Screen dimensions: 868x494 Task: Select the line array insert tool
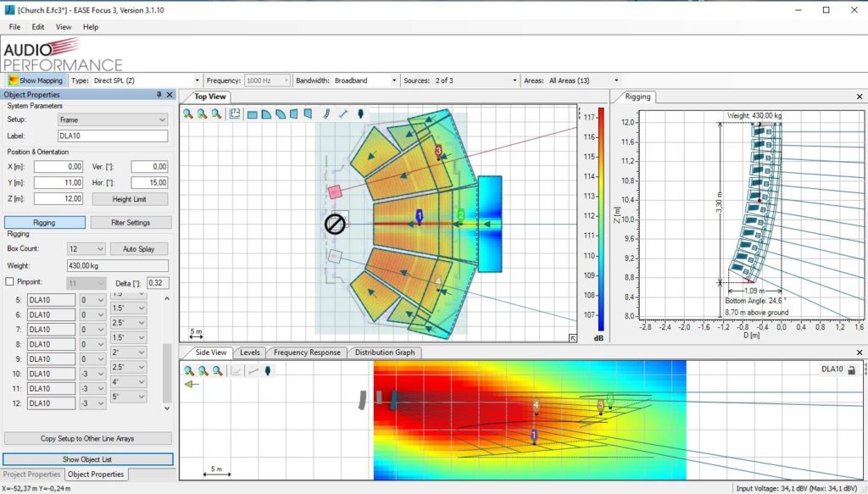327,114
